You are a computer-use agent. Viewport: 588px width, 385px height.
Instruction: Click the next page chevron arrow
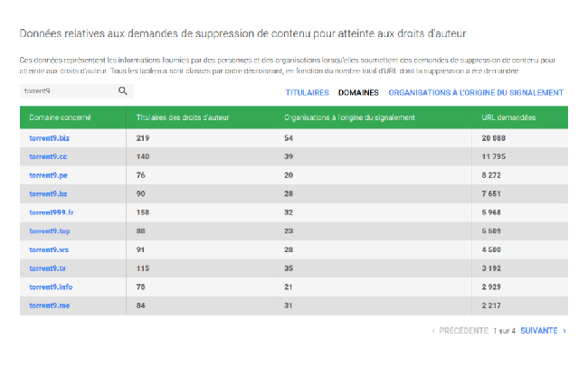(x=564, y=331)
